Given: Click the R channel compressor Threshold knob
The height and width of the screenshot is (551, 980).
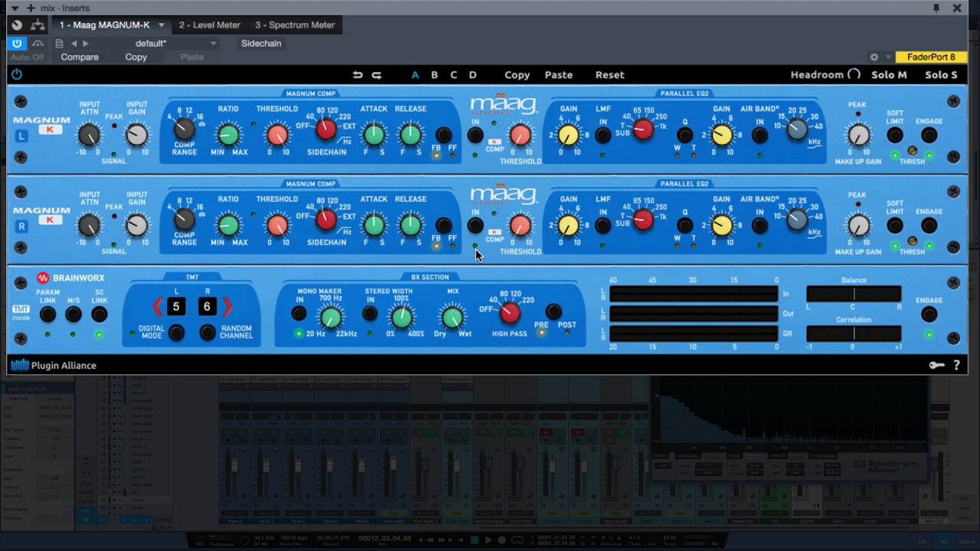Looking at the screenshot, I should 277,226.
